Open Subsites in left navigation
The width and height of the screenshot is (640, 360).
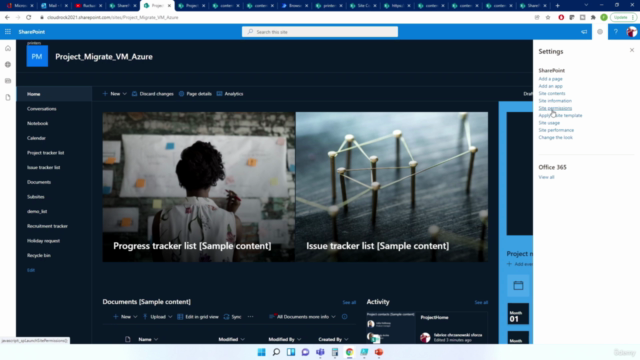coord(36,197)
